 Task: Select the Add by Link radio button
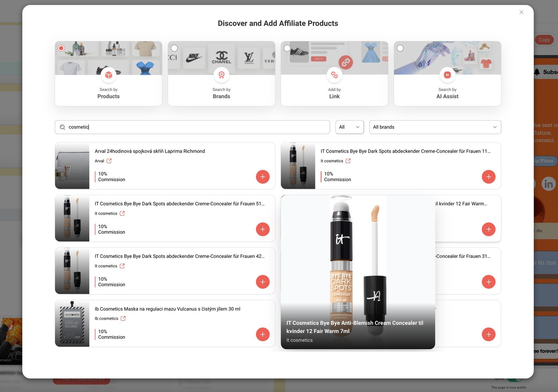coord(287,48)
